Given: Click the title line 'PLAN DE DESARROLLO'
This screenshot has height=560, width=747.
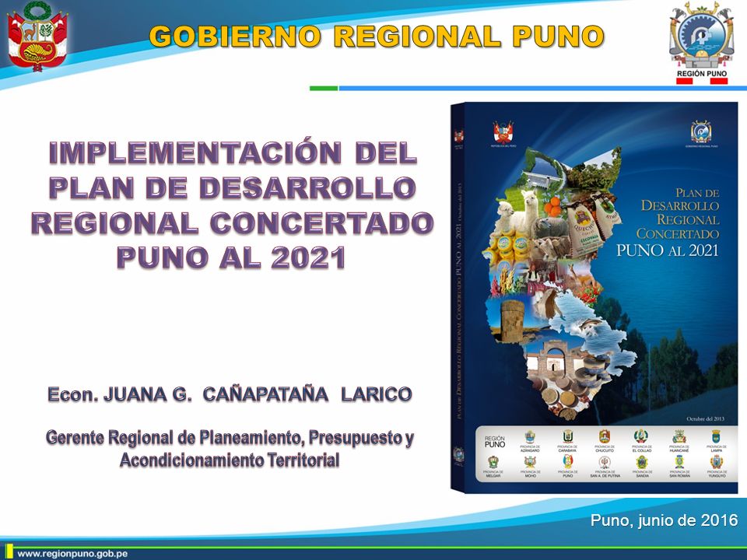Looking at the screenshot, I should point(233,187).
